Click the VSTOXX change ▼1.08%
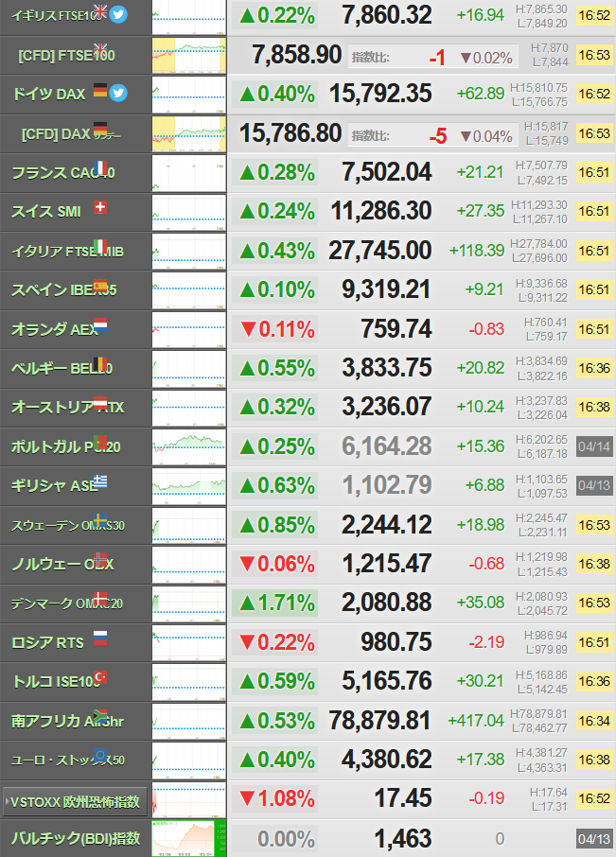The height and width of the screenshot is (857, 616). (x=277, y=799)
